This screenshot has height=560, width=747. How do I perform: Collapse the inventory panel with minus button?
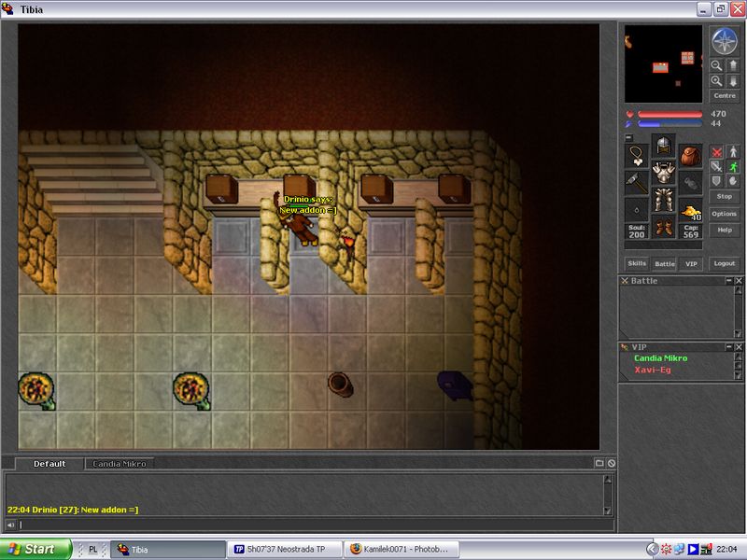(x=628, y=137)
